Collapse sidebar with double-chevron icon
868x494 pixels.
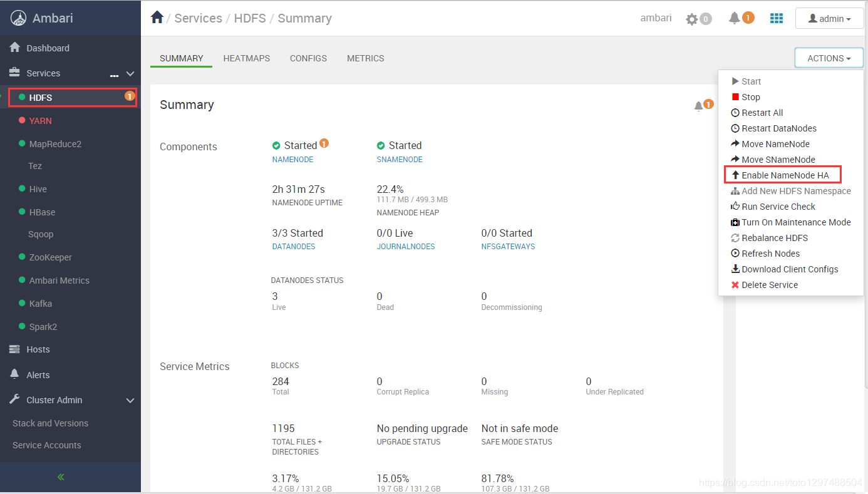(61, 477)
